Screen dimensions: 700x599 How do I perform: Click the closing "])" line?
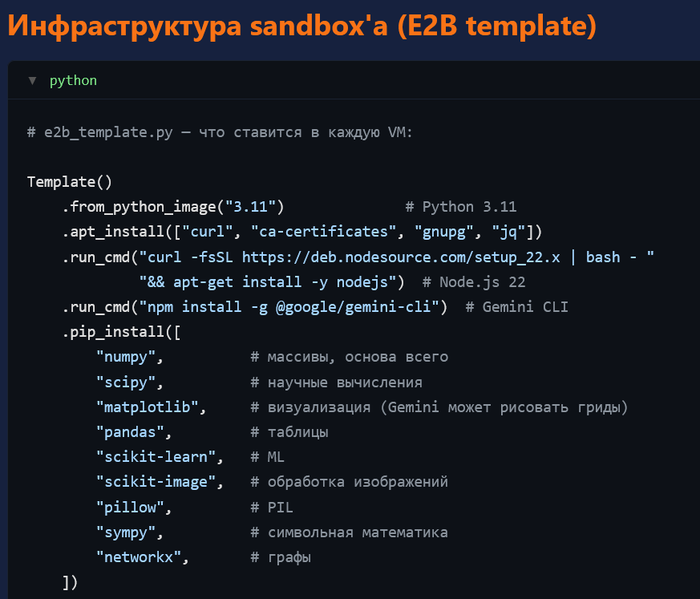pos(70,583)
